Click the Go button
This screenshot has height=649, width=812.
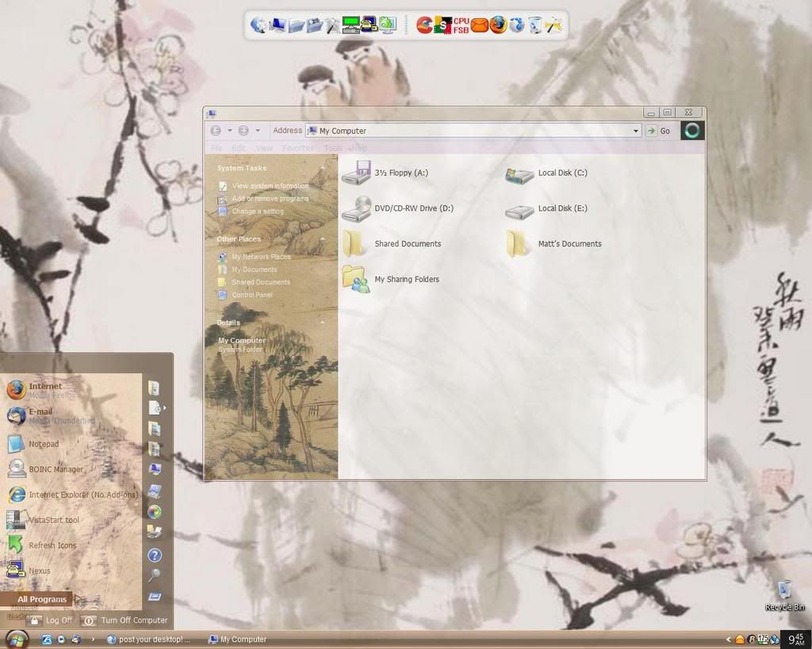(658, 131)
